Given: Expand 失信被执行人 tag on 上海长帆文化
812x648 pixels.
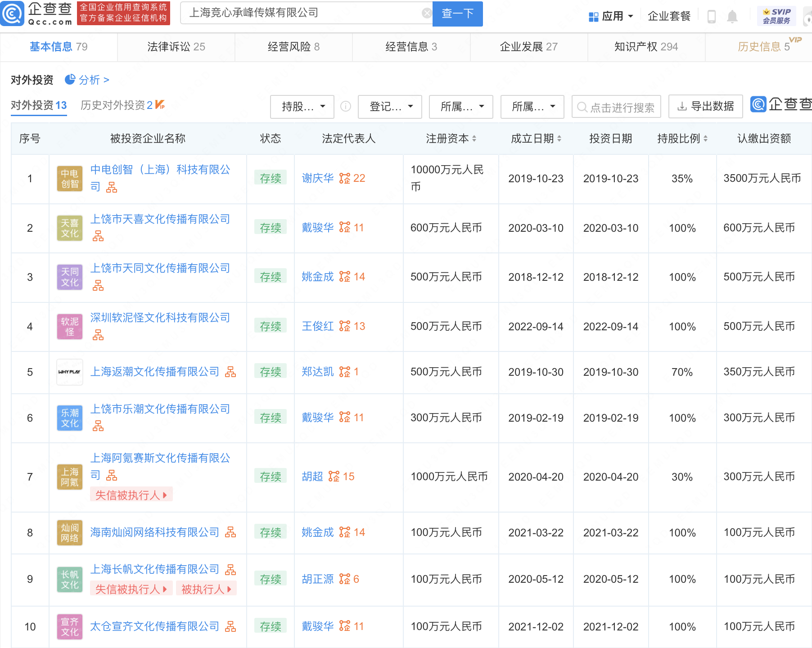Looking at the screenshot, I should click(131, 589).
